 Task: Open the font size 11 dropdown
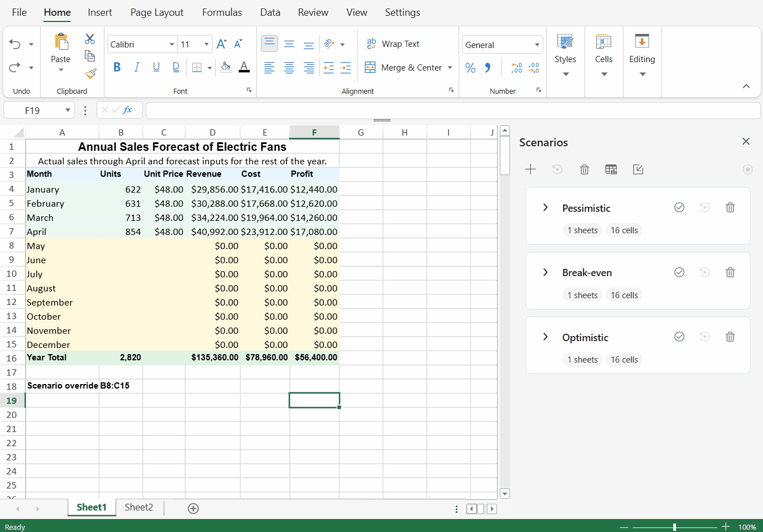click(x=207, y=45)
